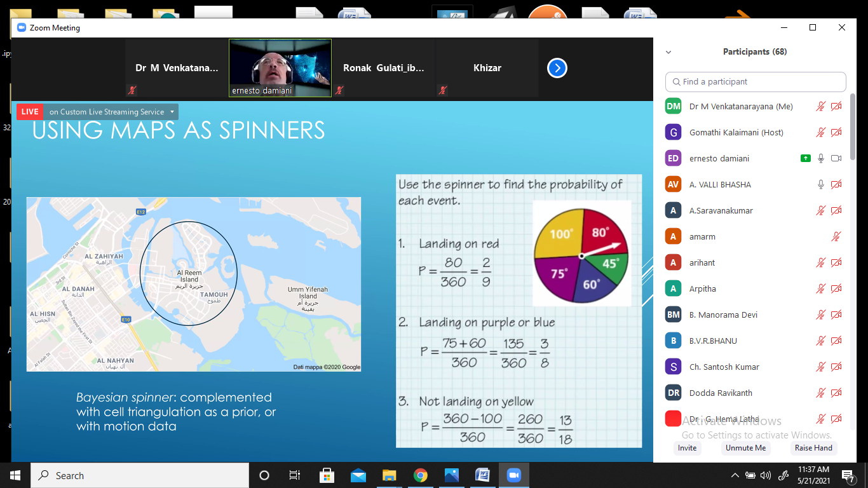The height and width of the screenshot is (488, 868).
Task: Click the red LIVE badge
Action: [29, 112]
